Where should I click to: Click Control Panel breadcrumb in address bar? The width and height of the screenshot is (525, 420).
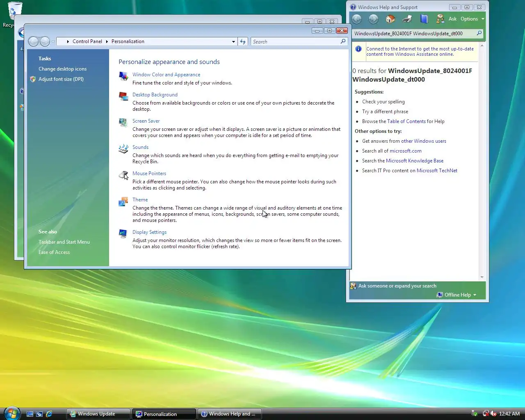pyautogui.click(x=87, y=41)
